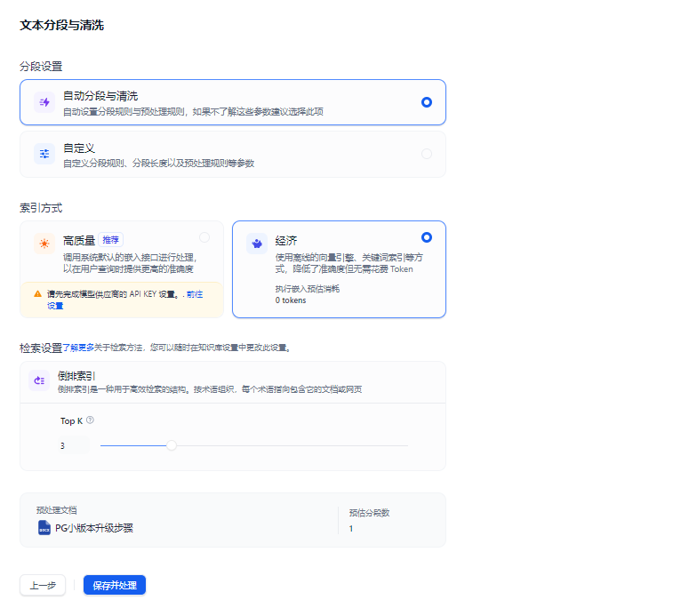This screenshot has width=681, height=616.
Task: Select the 经济 radio button
Action: pos(427,237)
